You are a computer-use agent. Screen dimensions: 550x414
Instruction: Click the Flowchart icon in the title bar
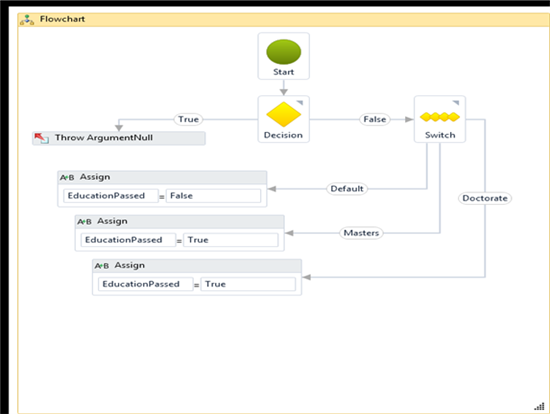point(27,20)
